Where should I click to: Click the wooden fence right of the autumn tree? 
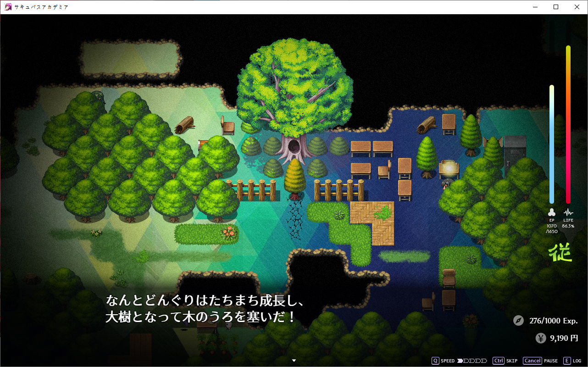[339, 190]
